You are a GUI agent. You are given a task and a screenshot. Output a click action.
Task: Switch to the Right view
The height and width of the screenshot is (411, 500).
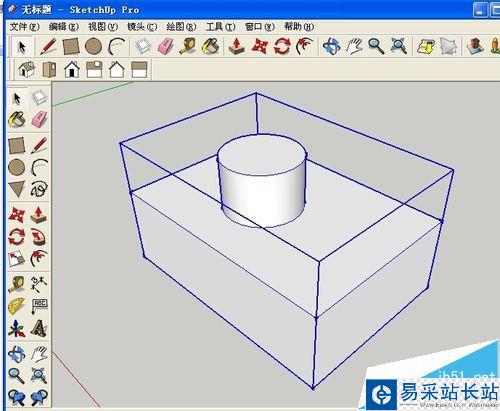[x=94, y=70]
